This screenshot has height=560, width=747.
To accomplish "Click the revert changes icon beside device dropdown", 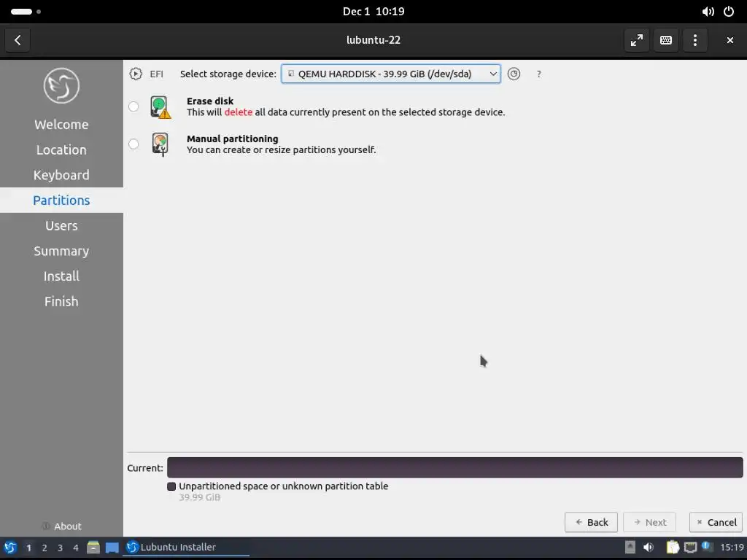I will 514,74.
